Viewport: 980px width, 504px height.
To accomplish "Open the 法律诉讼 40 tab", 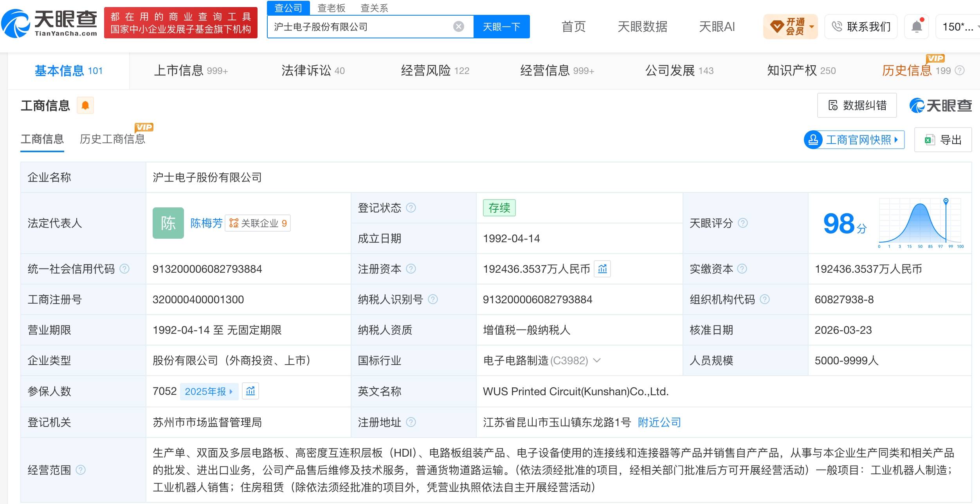I will [313, 71].
